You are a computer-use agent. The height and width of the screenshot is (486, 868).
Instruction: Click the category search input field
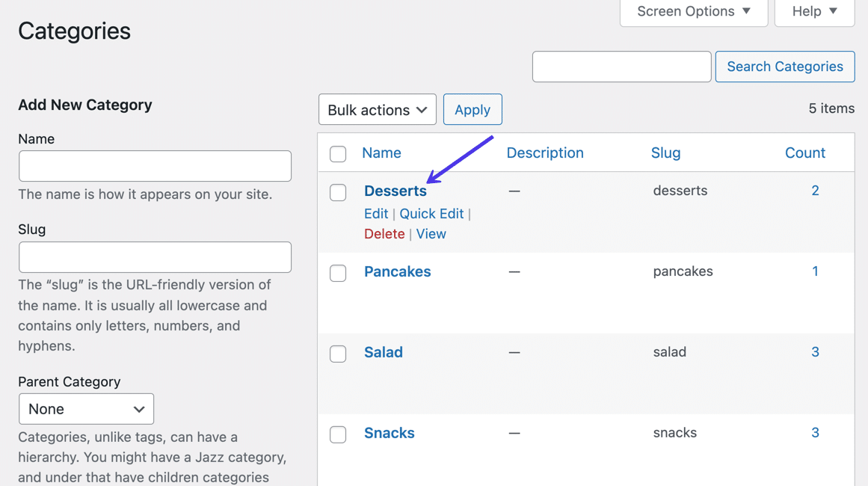(621, 67)
